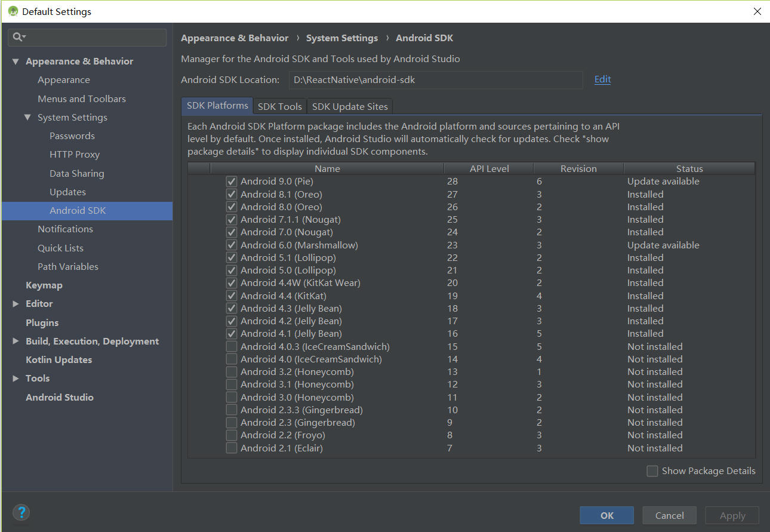Select Data Sharing settings
The height and width of the screenshot is (532, 770).
77,174
